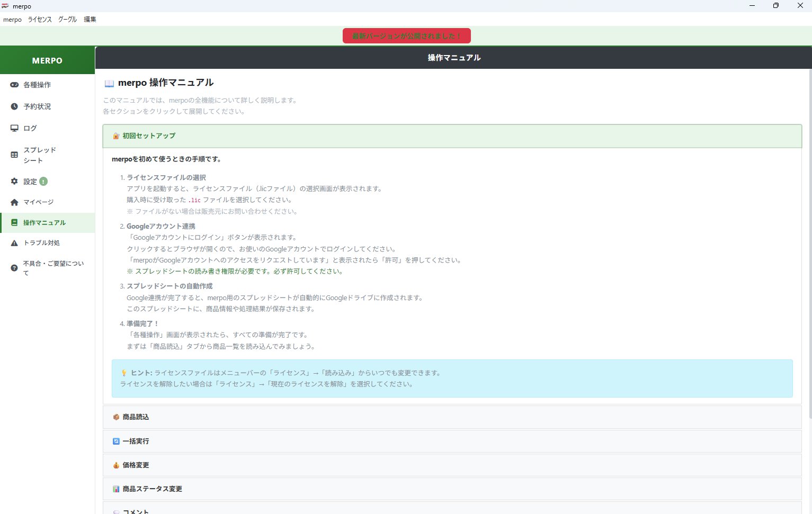Open the 編集 menu
This screenshot has height=514, width=812.
click(x=90, y=20)
